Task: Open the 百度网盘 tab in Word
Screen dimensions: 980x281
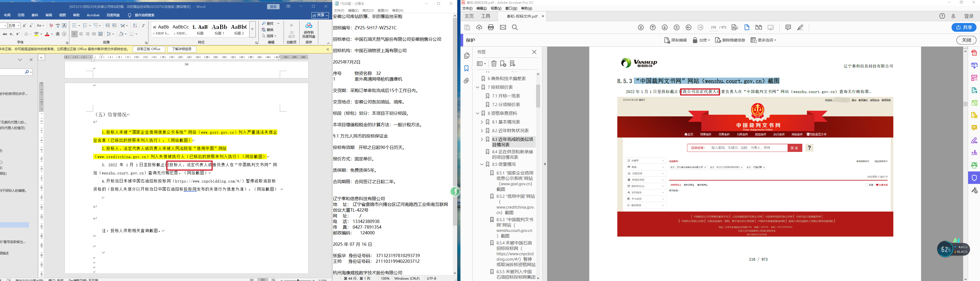Action: [x=113, y=15]
